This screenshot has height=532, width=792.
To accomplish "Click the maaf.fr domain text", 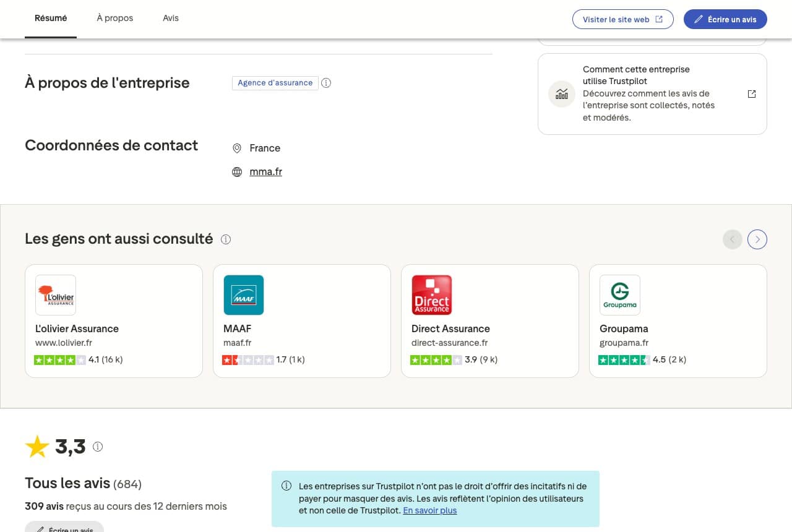I will (238, 343).
